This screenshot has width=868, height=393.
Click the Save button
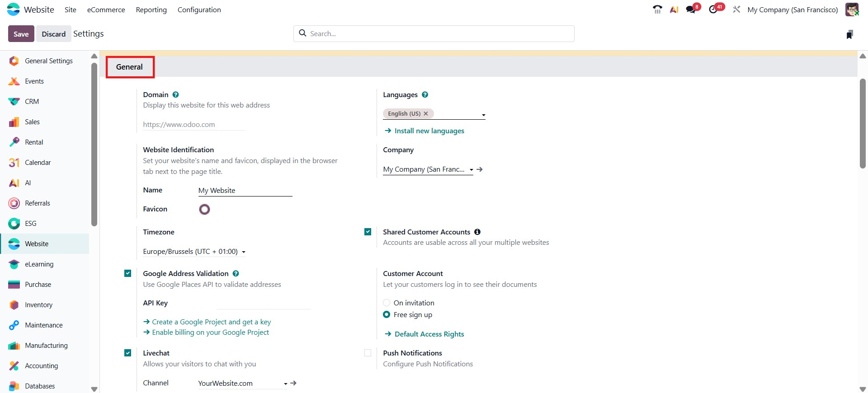pyautogui.click(x=21, y=34)
